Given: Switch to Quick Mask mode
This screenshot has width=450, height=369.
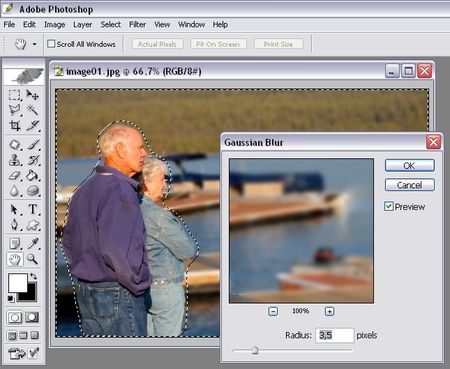Looking at the screenshot, I should click(32, 317).
